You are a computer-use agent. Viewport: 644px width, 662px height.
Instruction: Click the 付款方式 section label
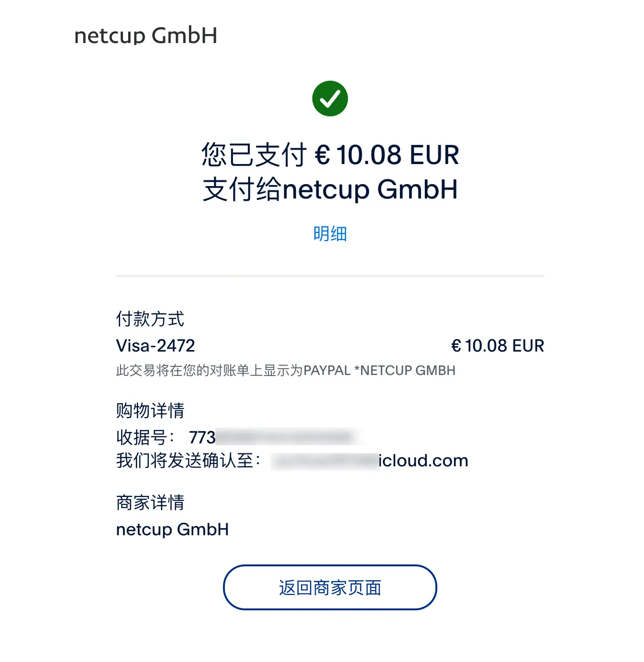tap(150, 319)
